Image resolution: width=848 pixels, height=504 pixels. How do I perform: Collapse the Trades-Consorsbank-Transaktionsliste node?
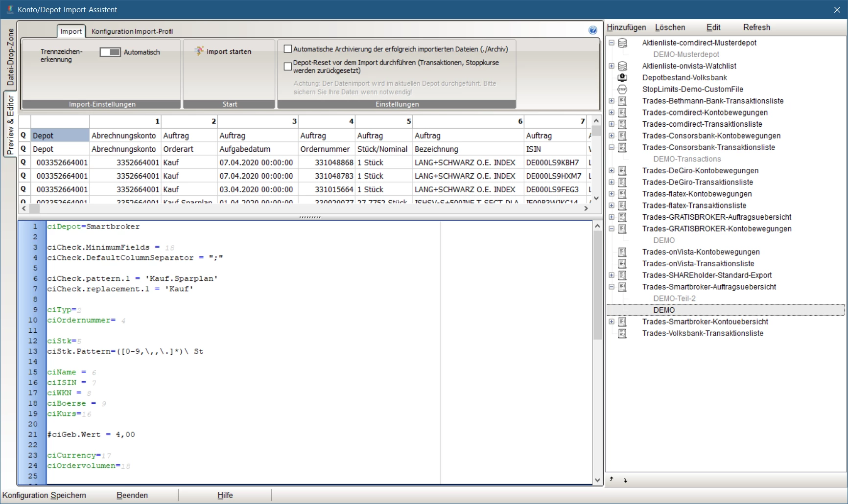(x=612, y=148)
